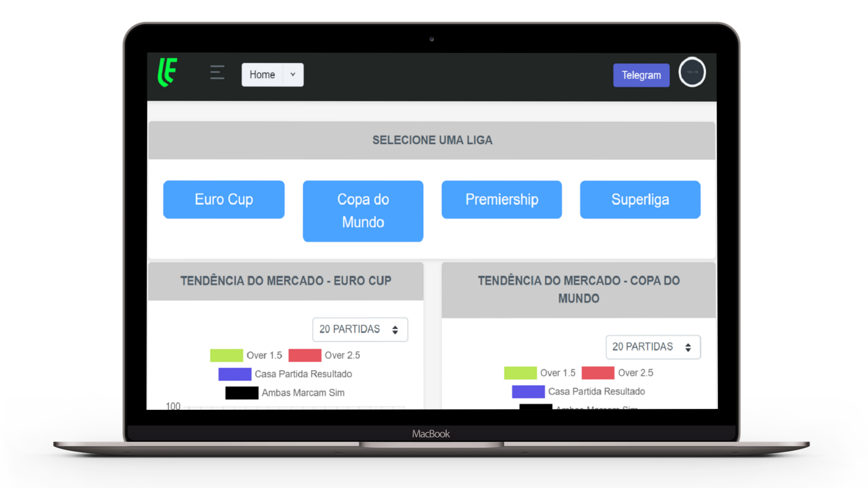Screen dimensions: 868x488
Task: Toggle the Tendência do Mercado Euro Cup section
Action: pyautogui.click(x=286, y=281)
